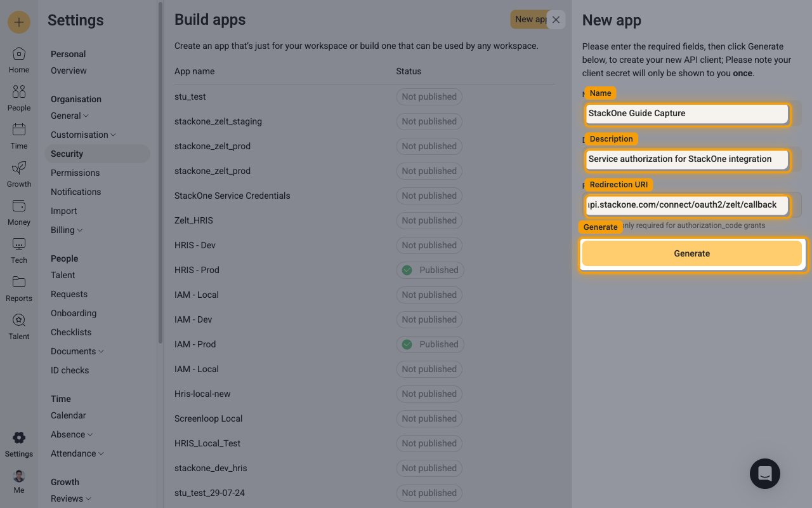Click the Status column header
Image resolution: width=812 pixels, height=508 pixels.
point(409,71)
